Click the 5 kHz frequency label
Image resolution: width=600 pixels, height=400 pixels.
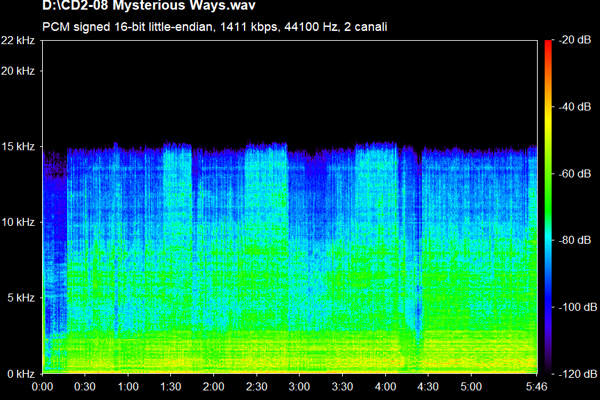21,297
